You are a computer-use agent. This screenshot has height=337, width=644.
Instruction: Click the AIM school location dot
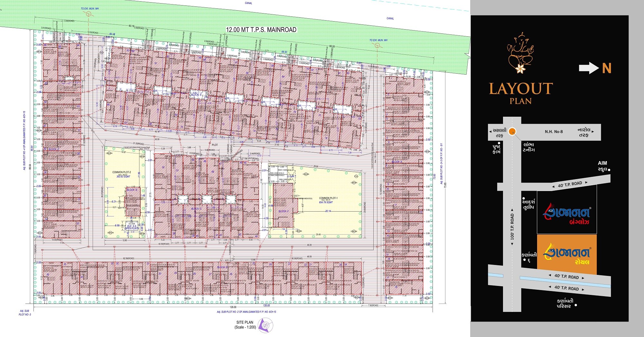609,170
